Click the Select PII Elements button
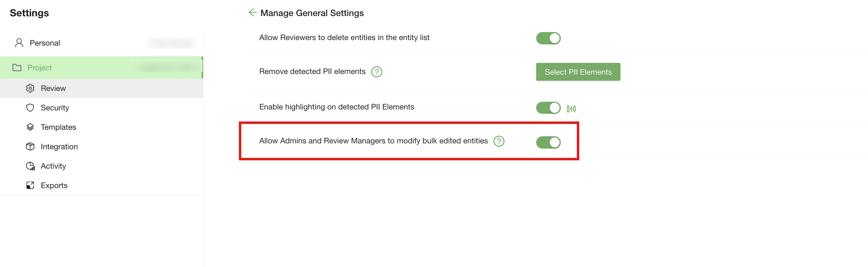This screenshot has height=267, width=868. (578, 72)
